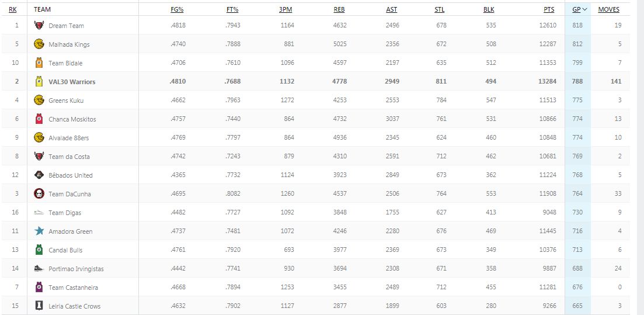Image resolution: width=644 pixels, height=315 pixels.
Task: Sort table by PTS column header
Action: (549, 9)
